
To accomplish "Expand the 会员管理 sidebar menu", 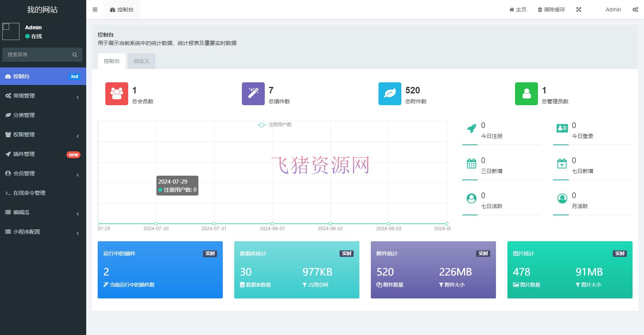I will [43, 173].
